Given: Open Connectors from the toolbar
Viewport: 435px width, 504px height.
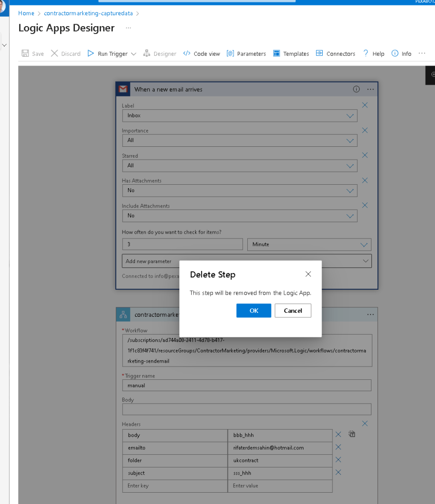Looking at the screenshot, I should coord(335,53).
